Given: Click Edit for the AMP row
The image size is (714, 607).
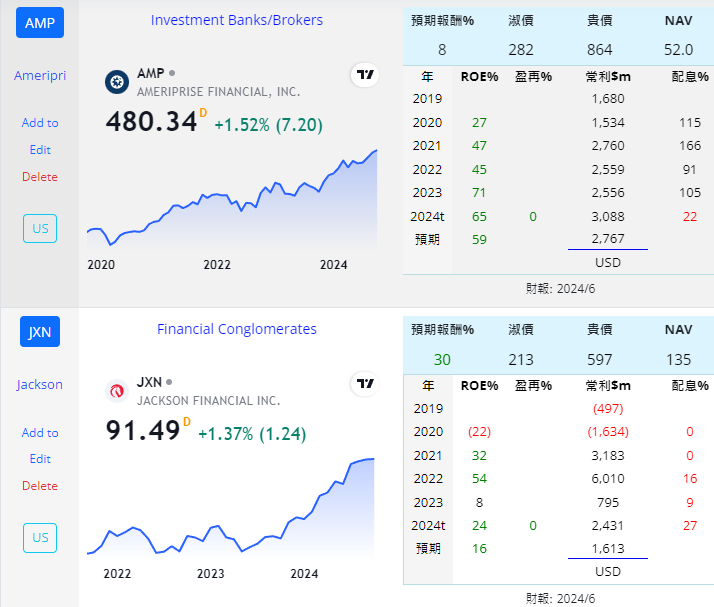Looking at the screenshot, I should pos(40,150).
